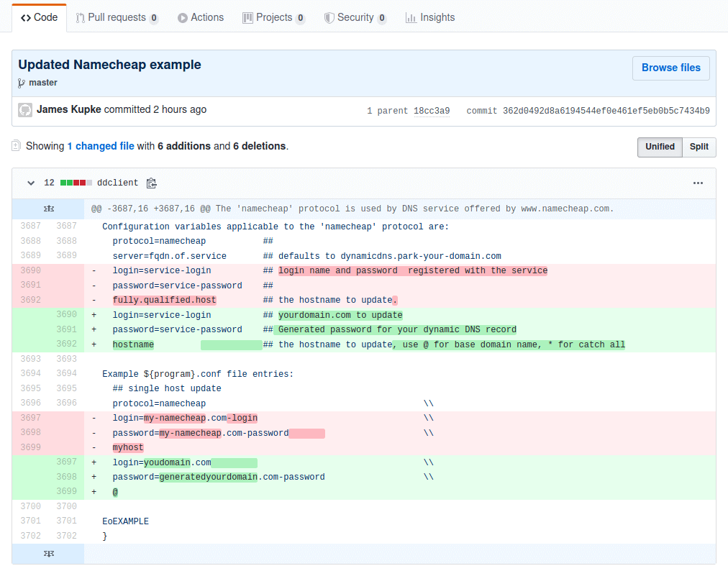Expand hidden lines above line 3687
This screenshot has width=728, height=571.
click(x=48, y=209)
